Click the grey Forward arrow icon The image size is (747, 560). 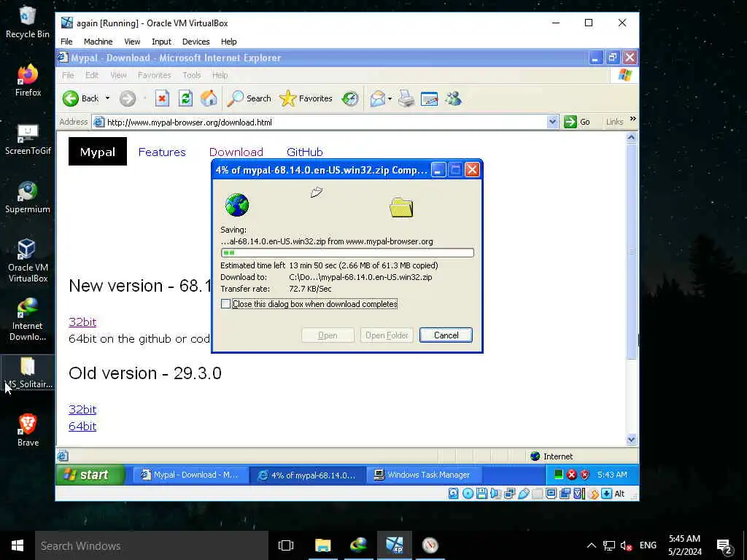[128, 98]
